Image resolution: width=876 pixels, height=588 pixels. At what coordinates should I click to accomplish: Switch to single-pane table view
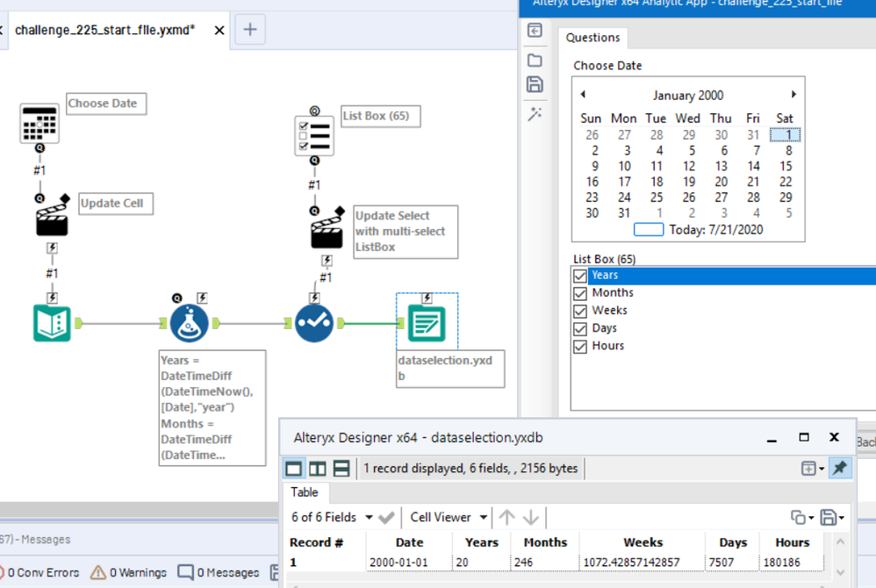pos(294,468)
